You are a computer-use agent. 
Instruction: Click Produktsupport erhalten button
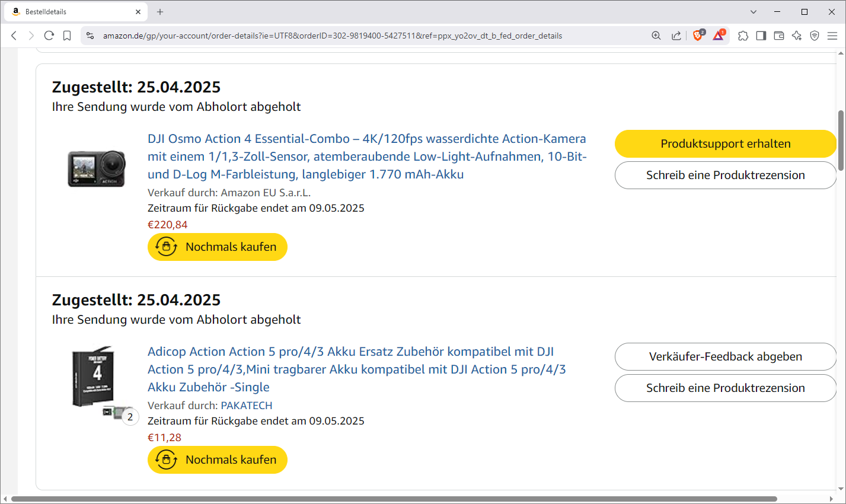click(726, 143)
